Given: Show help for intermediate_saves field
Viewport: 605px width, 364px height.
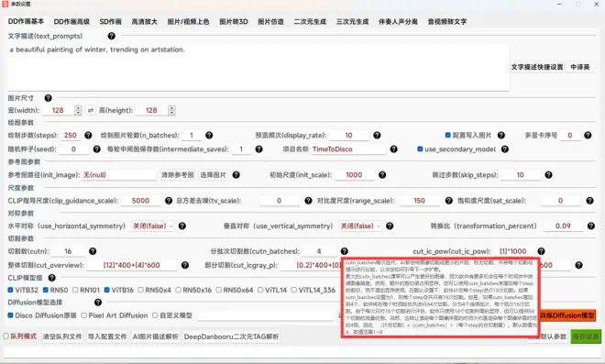Looking at the screenshot, I should click(x=258, y=149).
